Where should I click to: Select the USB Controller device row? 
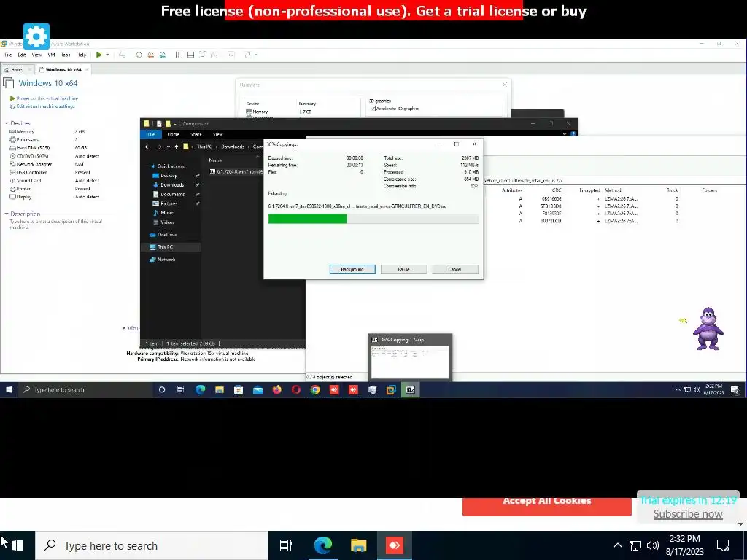(x=54, y=172)
